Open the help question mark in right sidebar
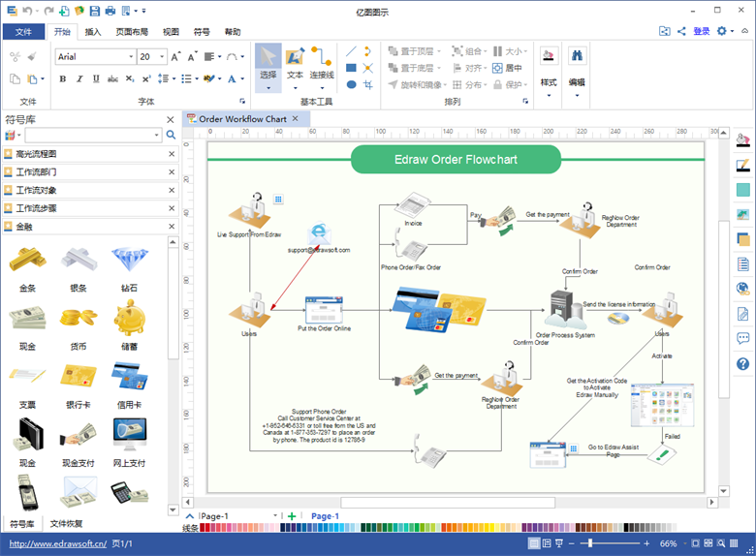The height and width of the screenshot is (556, 756). pos(743,364)
